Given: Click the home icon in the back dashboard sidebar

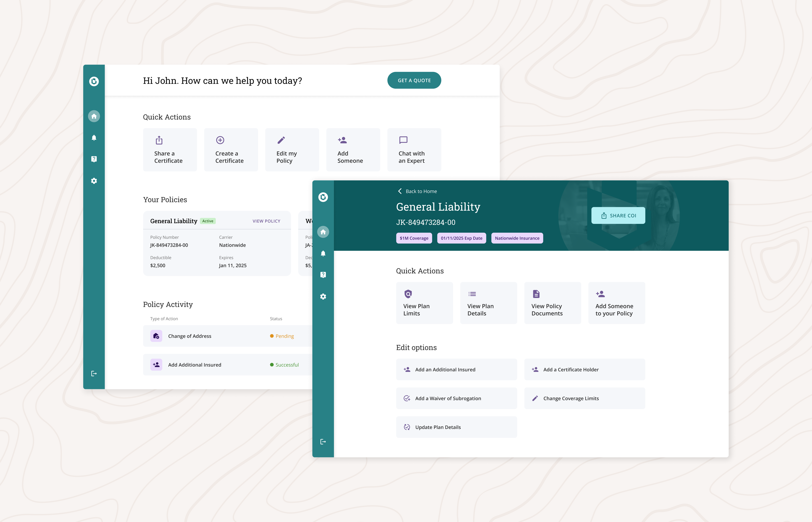Looking at the screenshot, I should (94, 116).
